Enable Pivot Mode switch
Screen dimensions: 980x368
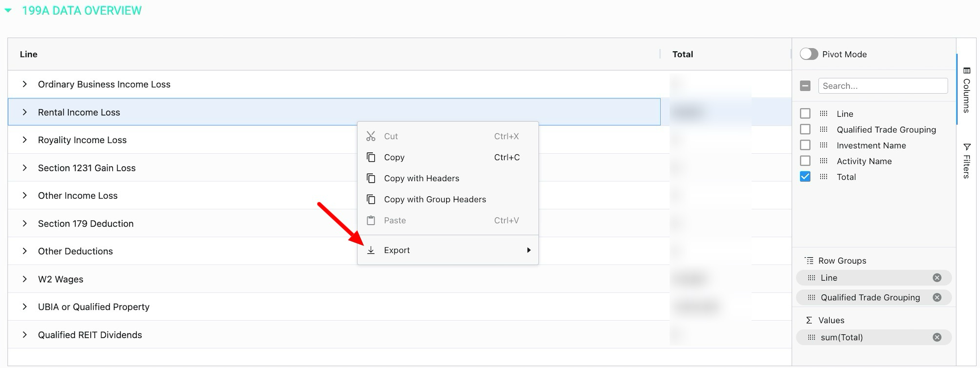[809, 54]
